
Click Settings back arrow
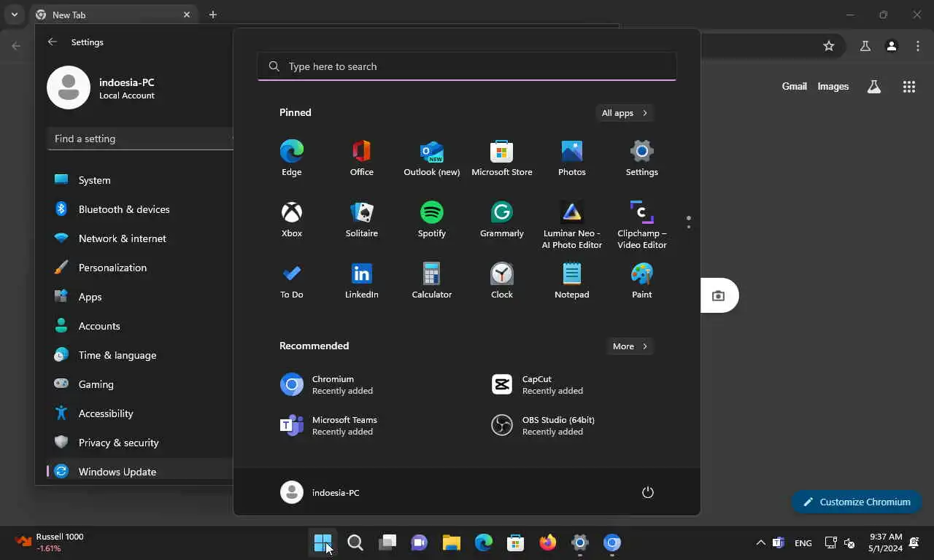[53, 42]
